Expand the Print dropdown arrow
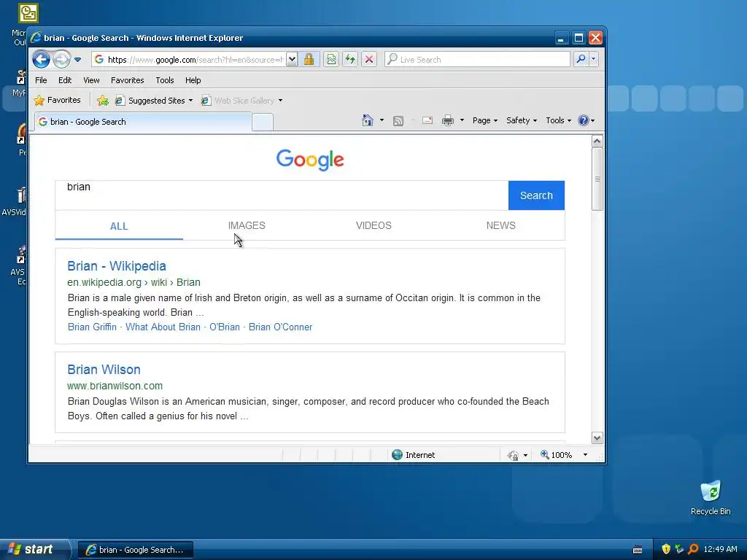This screenshot has width=747, height=560. coord(462,120)
